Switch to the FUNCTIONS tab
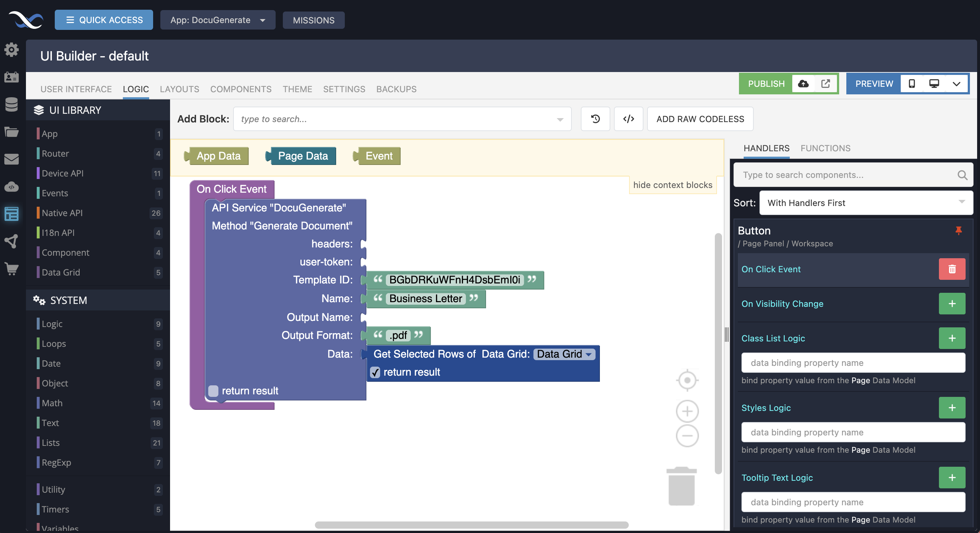Screen dimensions: 980x533 click(825, 148)
